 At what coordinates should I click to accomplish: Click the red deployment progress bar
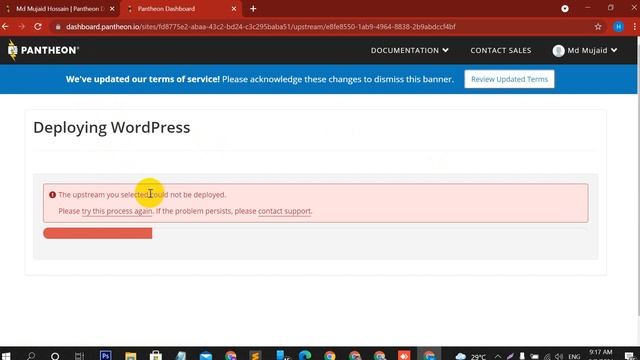click(x=98, y=233)
